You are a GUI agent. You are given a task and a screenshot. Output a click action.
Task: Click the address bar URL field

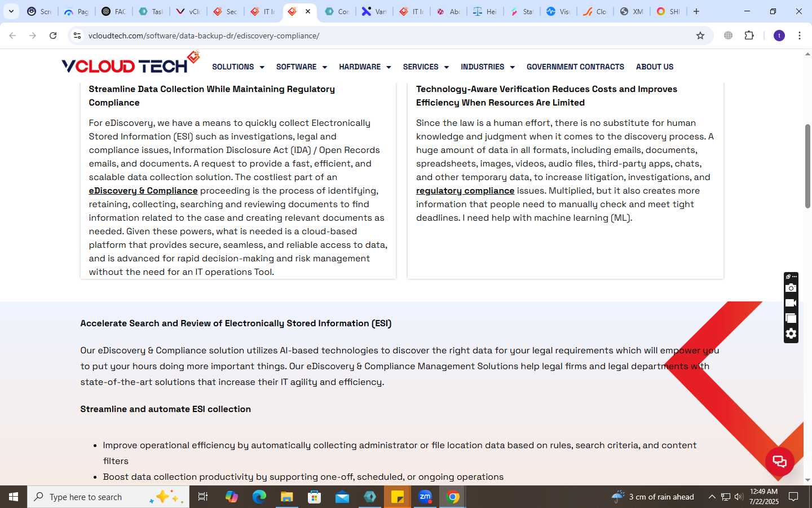pyautogui.click(x=389, y=36)
